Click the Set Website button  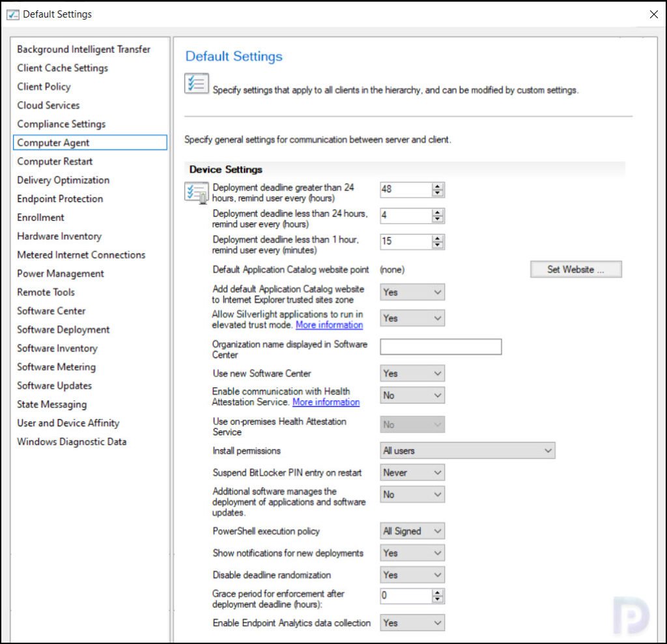576,269
